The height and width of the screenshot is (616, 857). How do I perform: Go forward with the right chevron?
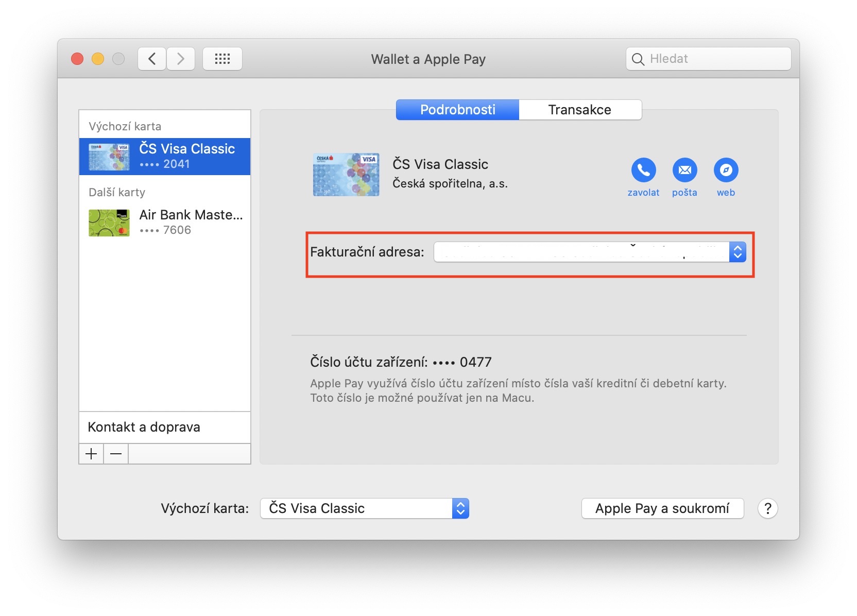pyautogui.click(x=181, y=59)
